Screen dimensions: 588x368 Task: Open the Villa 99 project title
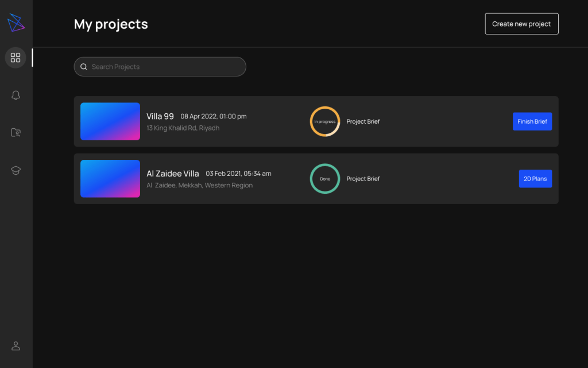pyautogui.click(x=160, y=116)
